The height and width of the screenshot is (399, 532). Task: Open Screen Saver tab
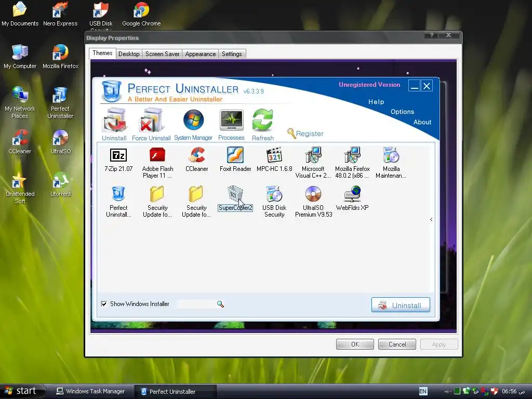click(x=162, y=54)
